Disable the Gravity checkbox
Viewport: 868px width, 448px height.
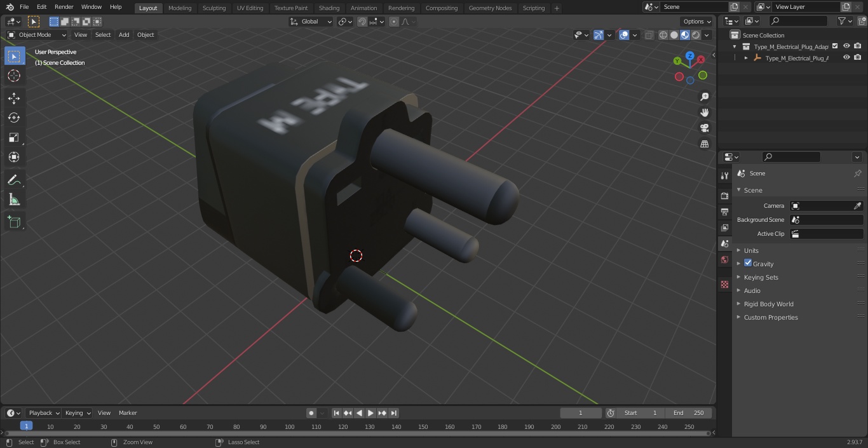[x=748, y=263]
